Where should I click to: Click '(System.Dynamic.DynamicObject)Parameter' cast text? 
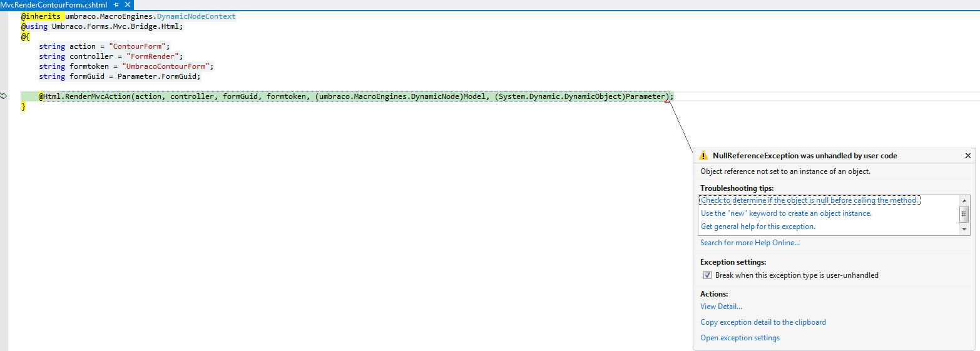pos(579,96)
